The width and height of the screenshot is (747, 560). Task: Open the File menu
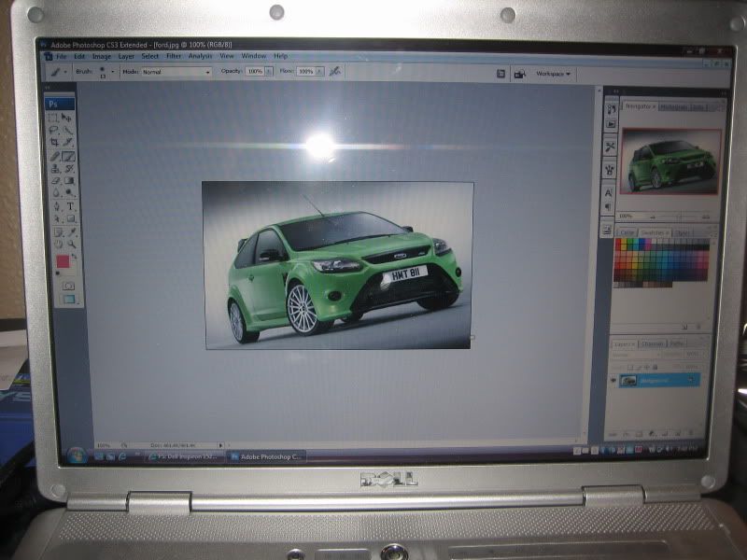pos(62,56)
